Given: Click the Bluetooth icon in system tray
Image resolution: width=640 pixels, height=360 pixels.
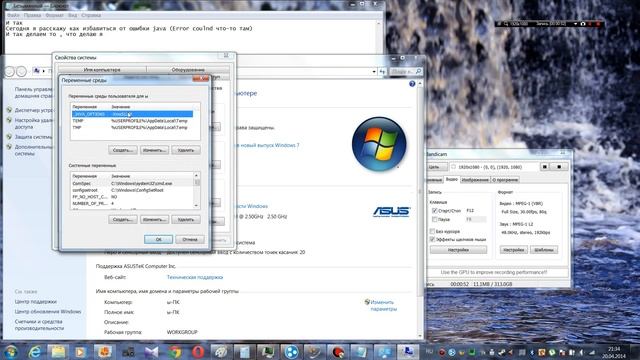Looking at the screenshot, I should 532,352.
